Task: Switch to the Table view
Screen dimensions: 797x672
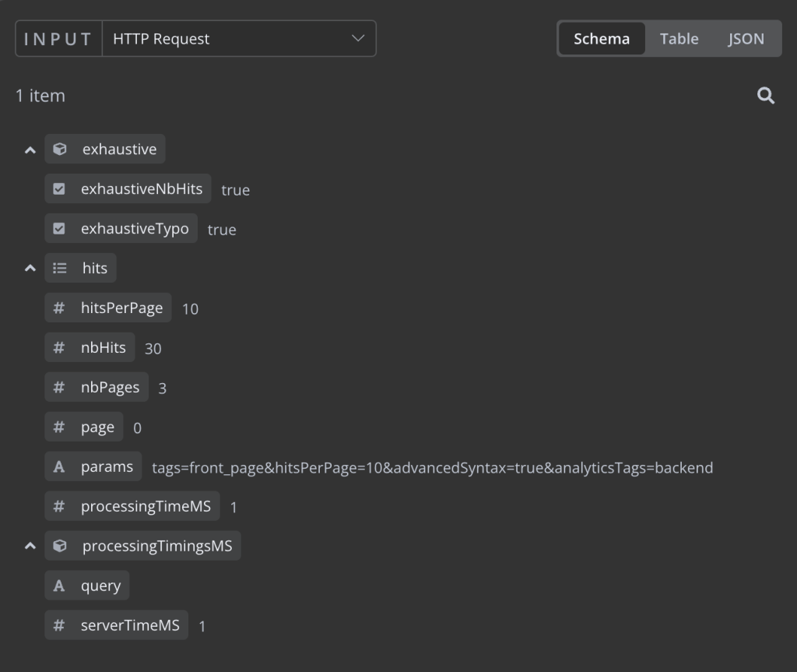Action: (x=679, y=38)
